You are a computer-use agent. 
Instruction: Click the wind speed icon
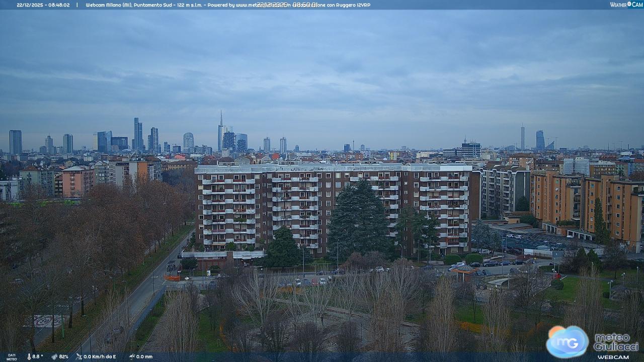click(78, 356)
